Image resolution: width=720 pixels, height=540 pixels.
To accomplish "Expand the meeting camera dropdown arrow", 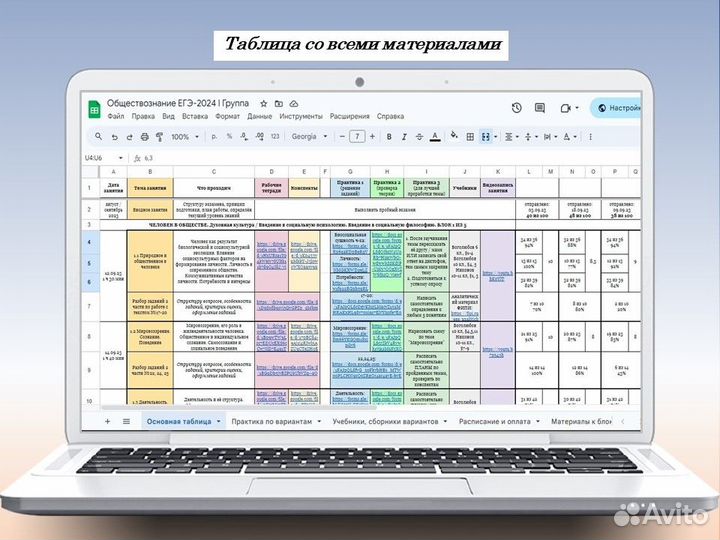I will click(577, 108).
